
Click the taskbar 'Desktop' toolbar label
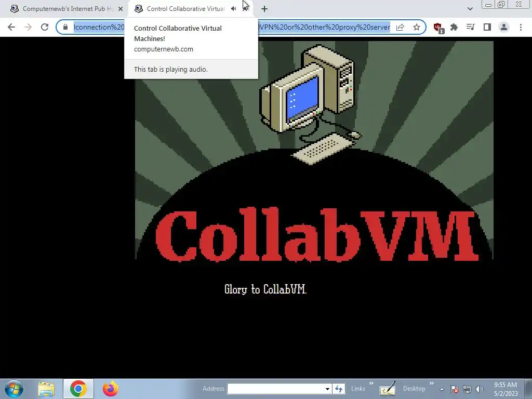[414, 389]
